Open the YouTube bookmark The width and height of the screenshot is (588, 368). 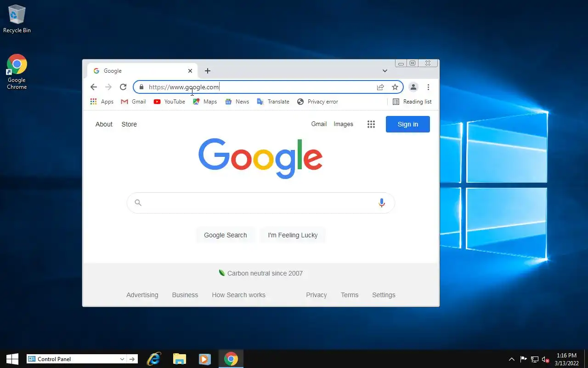[x=169, y=102]
